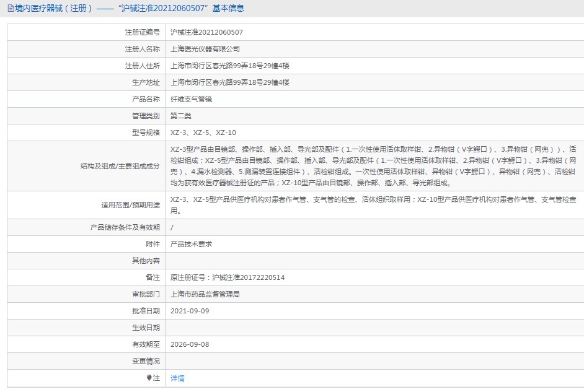Select approving department 上海市药品监督管理局
Screen dimensions: 584x392
pyautogui.click(x=205, y=294)
